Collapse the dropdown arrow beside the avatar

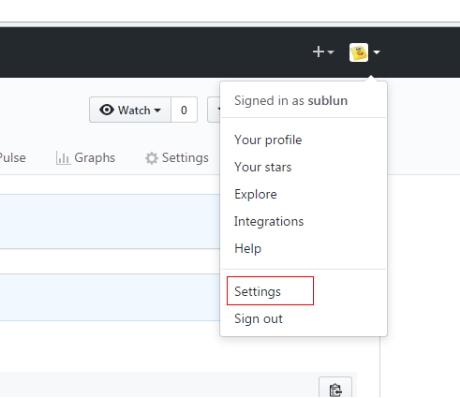tap(377, 52)
